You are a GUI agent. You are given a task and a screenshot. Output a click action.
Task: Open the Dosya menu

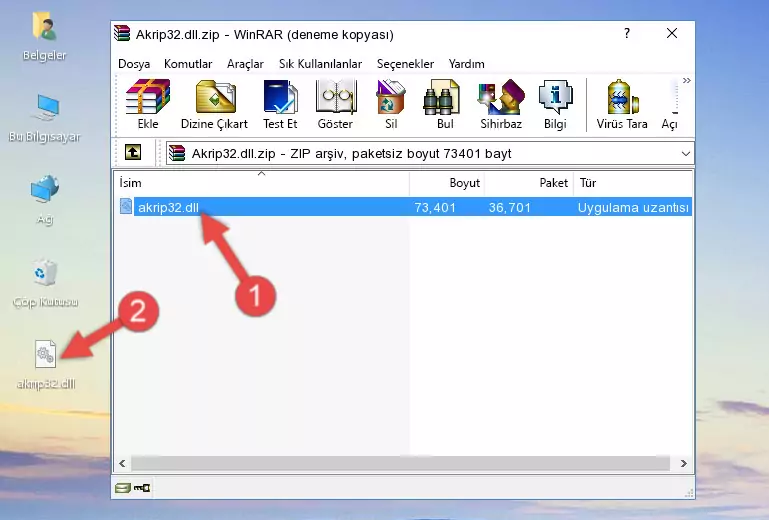pos(134,64)
